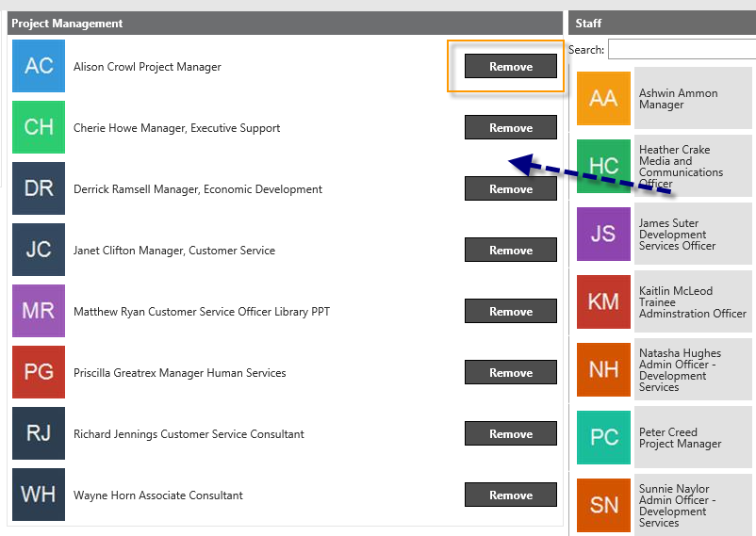
Task: Select the green CH avatar icon
Action: [39, 127]
